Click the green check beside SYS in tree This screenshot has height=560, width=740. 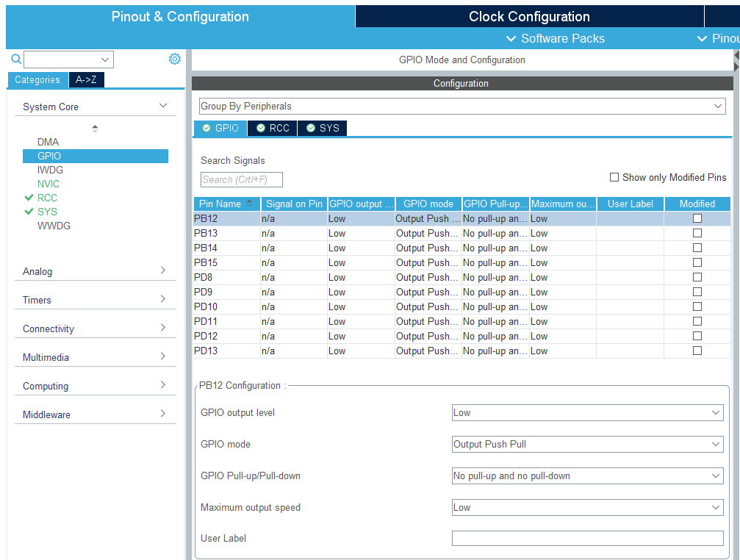point(29,212)
